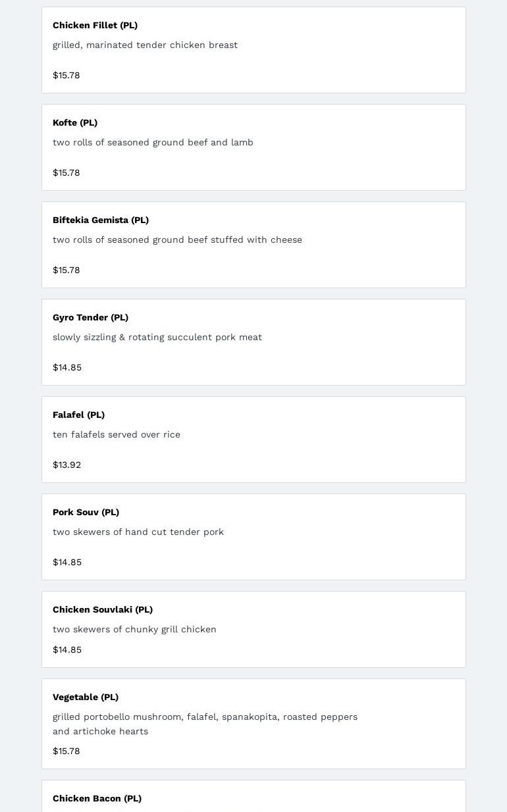
Task: Select Pork Souv (PL) item title
Action: point(86,512)
